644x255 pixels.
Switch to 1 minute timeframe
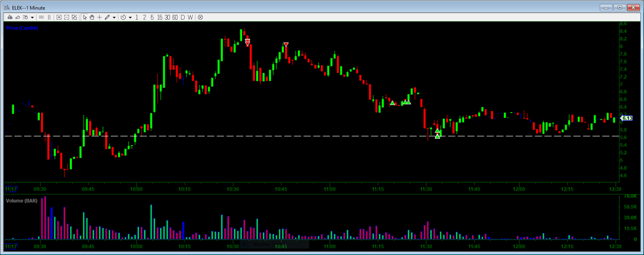[x=137, y=17]
